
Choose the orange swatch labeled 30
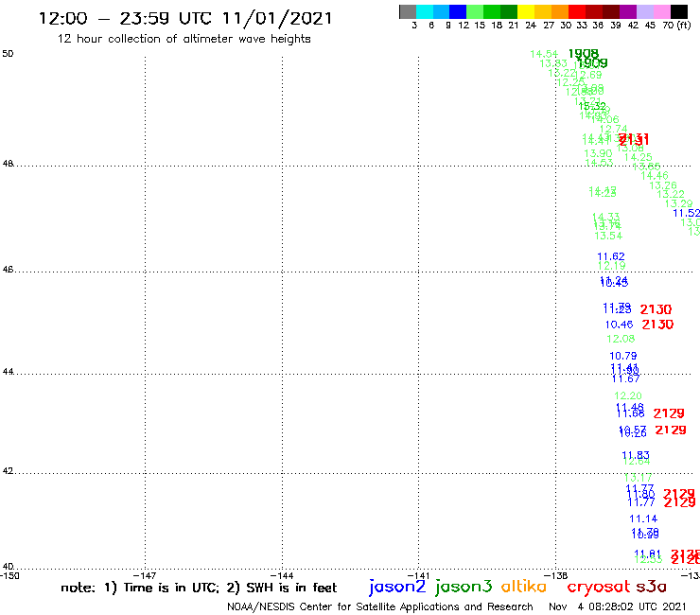point(560,11)
